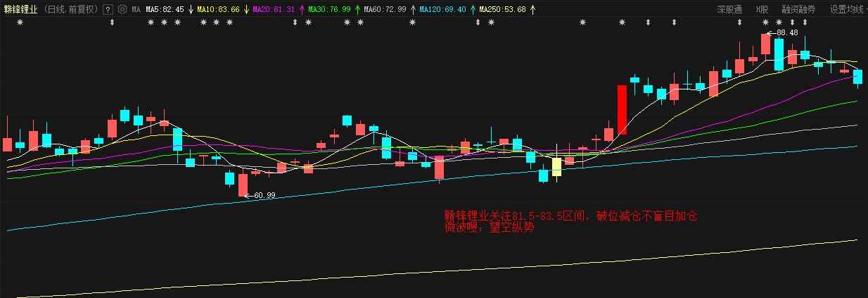Open the indicator settings gear icon
The height and width of the screenshot is (298, 868).
[x=122, y=10]
